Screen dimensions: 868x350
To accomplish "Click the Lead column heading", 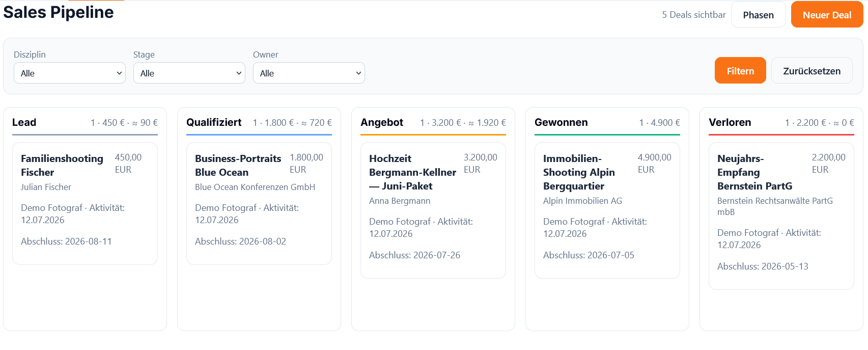I will click(x=24, y=122).
